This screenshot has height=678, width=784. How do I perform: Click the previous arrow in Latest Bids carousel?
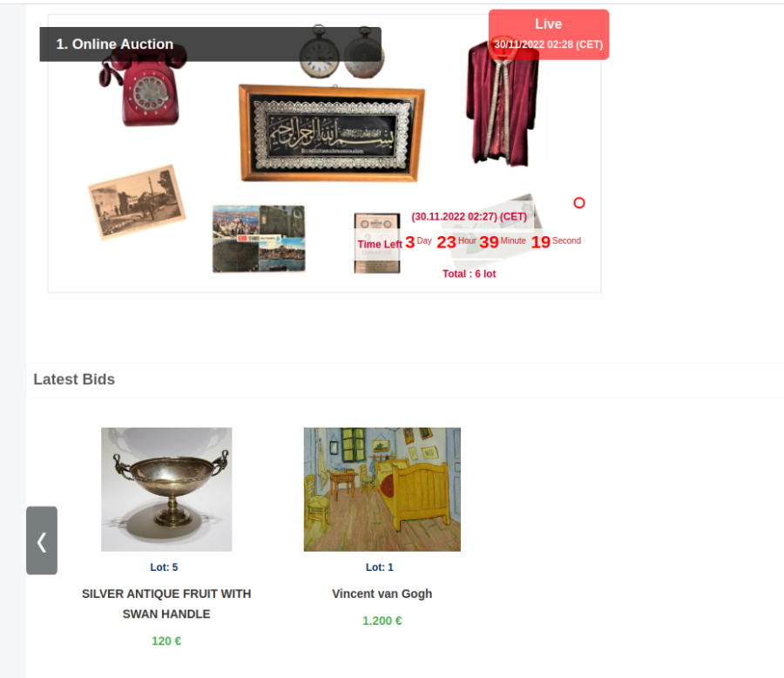pos(42,540)
